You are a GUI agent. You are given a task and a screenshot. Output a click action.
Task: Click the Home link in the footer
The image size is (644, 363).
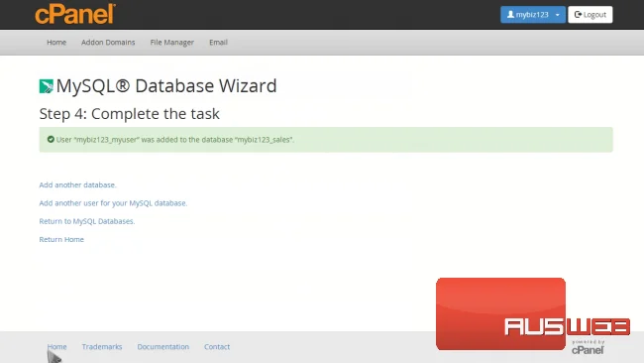(56, 346)
